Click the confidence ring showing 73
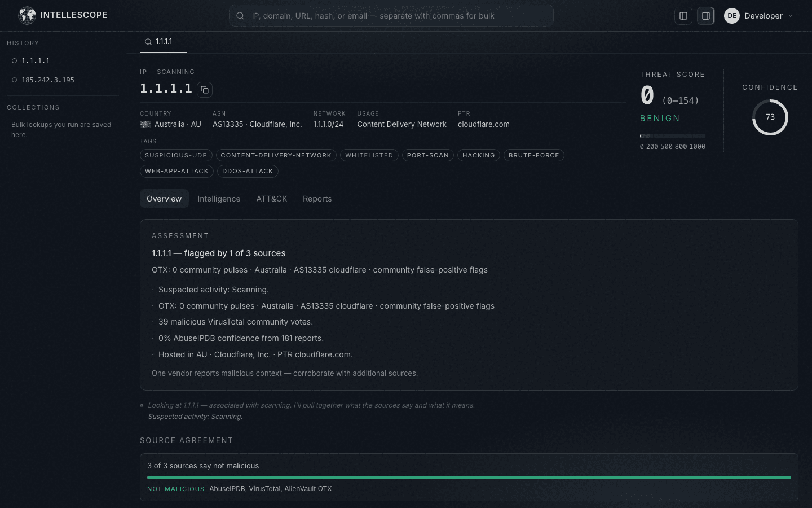Viewport: 812px width, 508px height. pos(770,117)
